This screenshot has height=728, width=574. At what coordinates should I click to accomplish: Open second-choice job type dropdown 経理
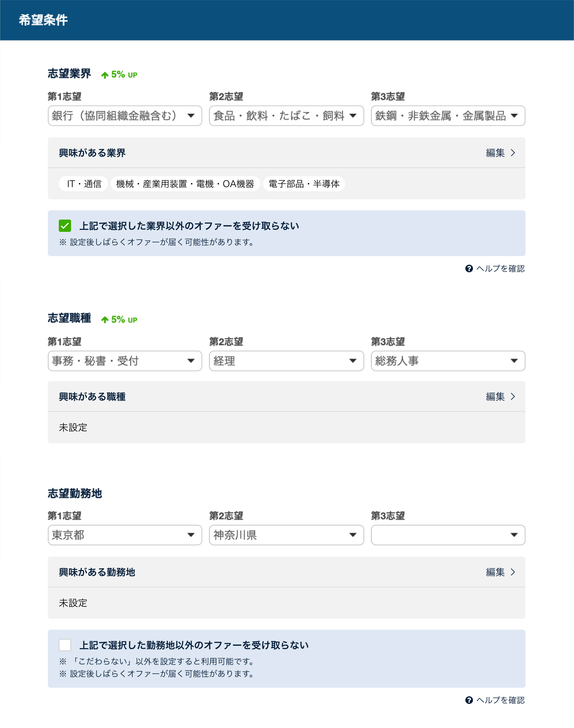286,361
